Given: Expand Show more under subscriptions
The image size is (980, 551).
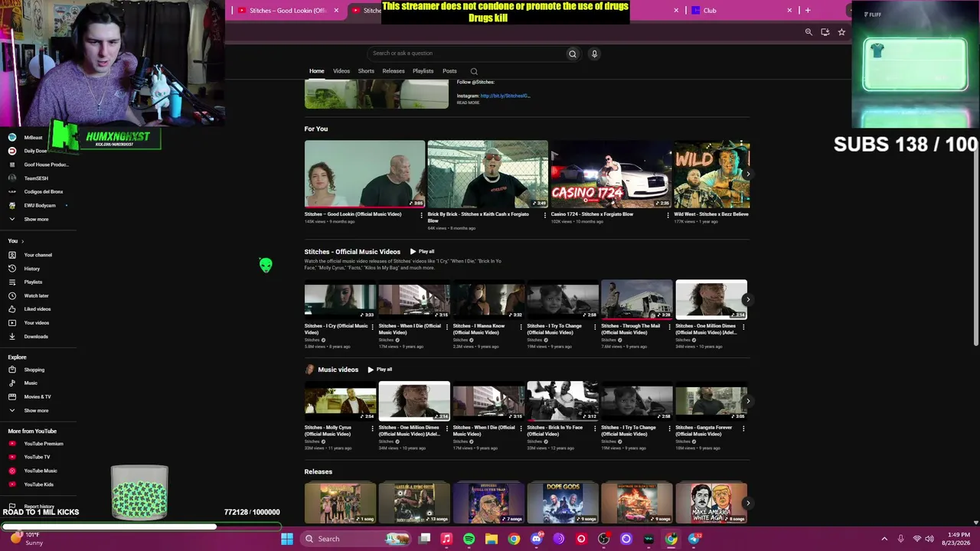Looking at the screenshot, I should 35,220.
